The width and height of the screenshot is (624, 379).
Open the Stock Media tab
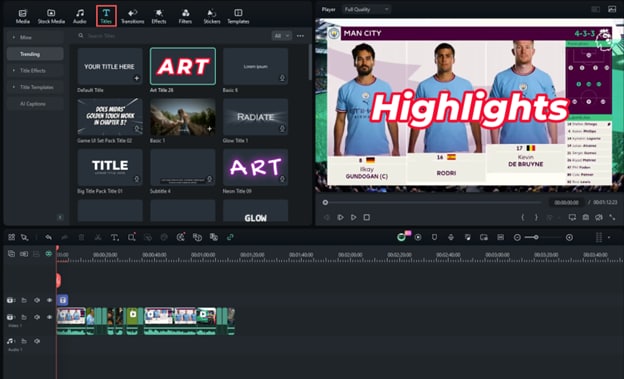coord(51,16)
